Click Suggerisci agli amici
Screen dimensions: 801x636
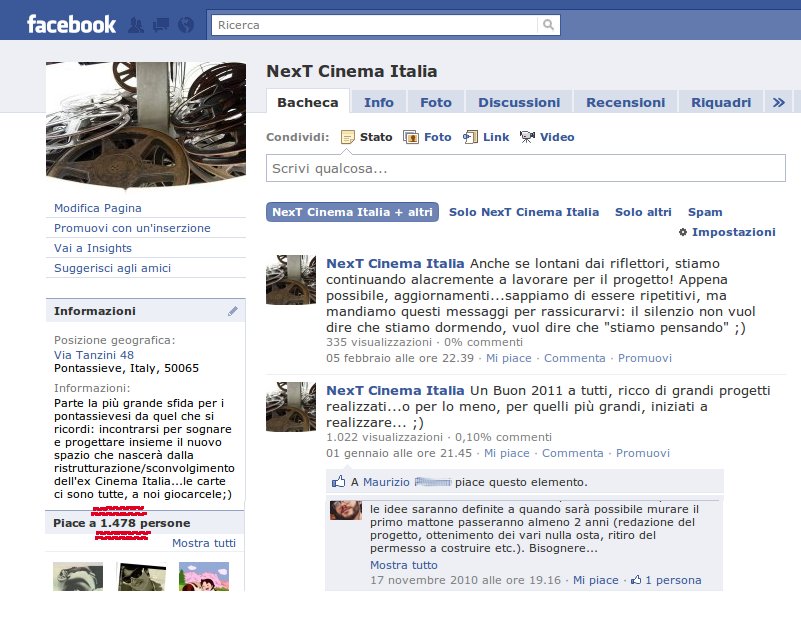pyautogui.click(x=112, y=268)
